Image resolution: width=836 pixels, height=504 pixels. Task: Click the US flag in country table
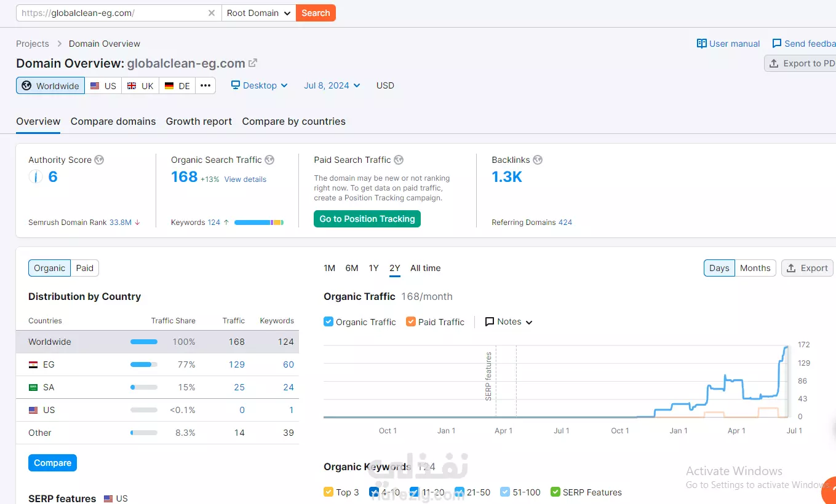pyautogui.click(x=33, y=410)
